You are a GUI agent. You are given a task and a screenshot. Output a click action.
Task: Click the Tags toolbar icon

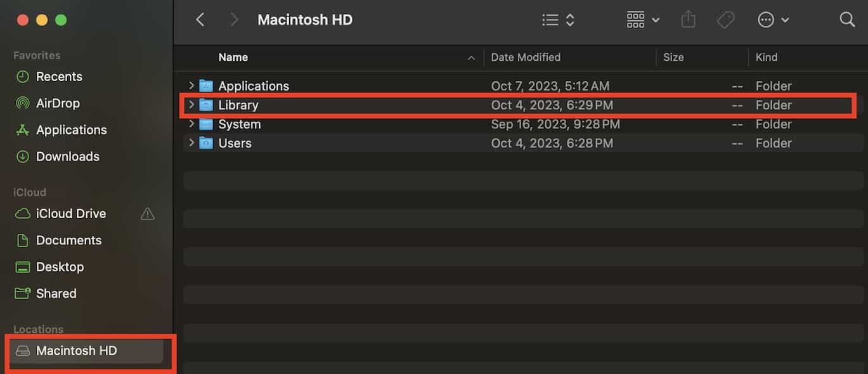point(725,20)
